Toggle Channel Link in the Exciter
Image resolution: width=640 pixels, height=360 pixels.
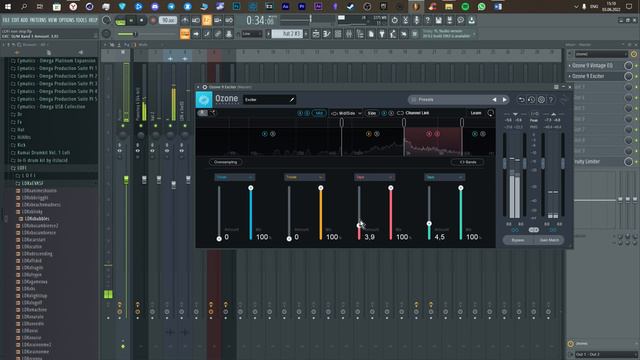pos(413,113)
